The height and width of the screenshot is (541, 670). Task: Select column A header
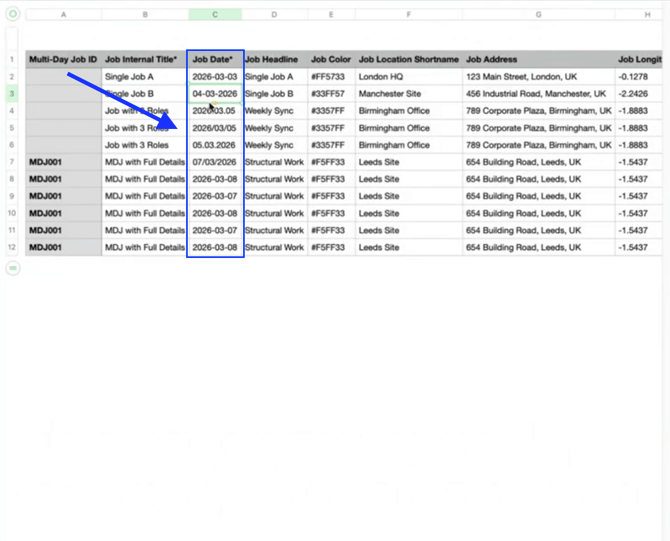coord(63,15)
